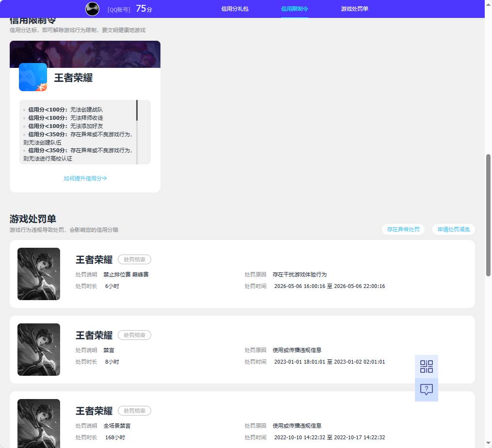Click text 存在干扰游戏体验行为
The image size is (492, 448).
(x=300, y=274)
